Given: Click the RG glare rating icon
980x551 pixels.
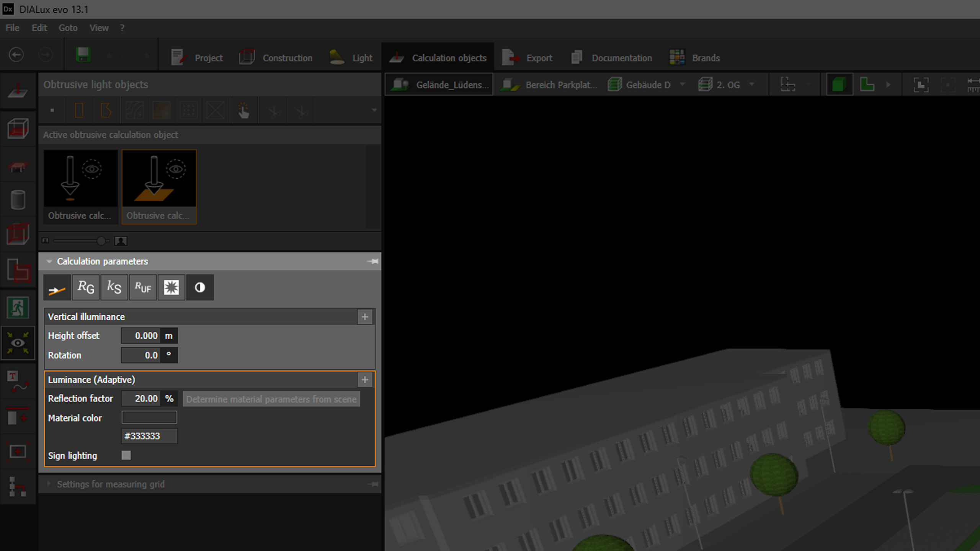Looking at the screenshot, I should click(86, 287).
